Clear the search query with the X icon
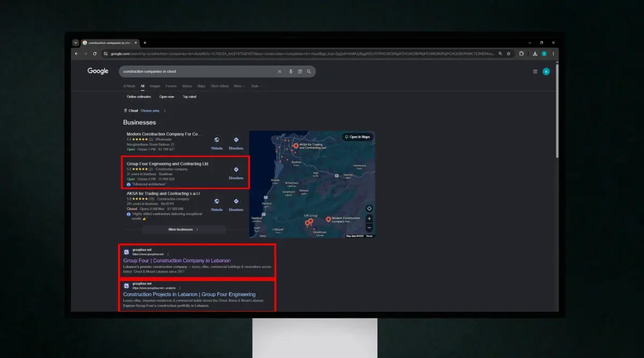644x358 pixels. (280, 71)
